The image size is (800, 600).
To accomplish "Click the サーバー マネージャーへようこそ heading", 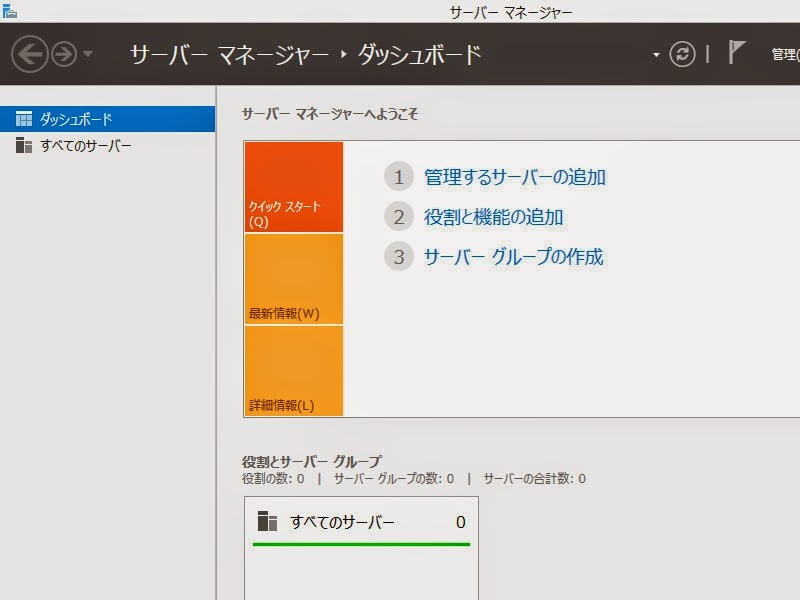I will pyautogui.click(x=330, y=113).
